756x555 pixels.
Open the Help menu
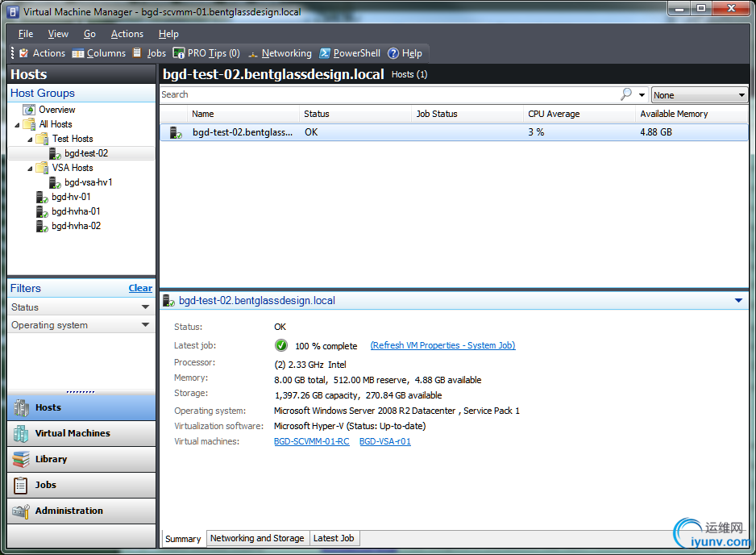(x=168, y=34)
